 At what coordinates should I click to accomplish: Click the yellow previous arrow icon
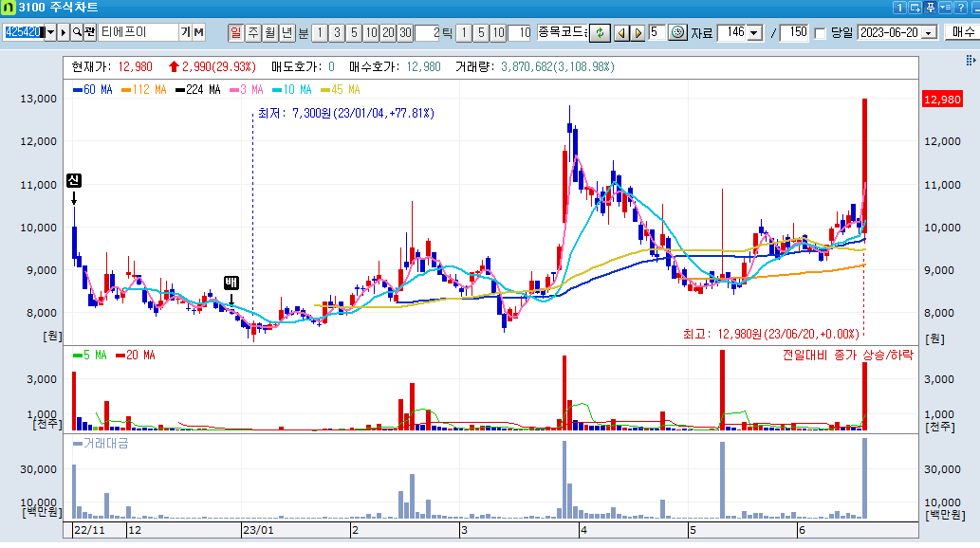click(x=621, y=32)
